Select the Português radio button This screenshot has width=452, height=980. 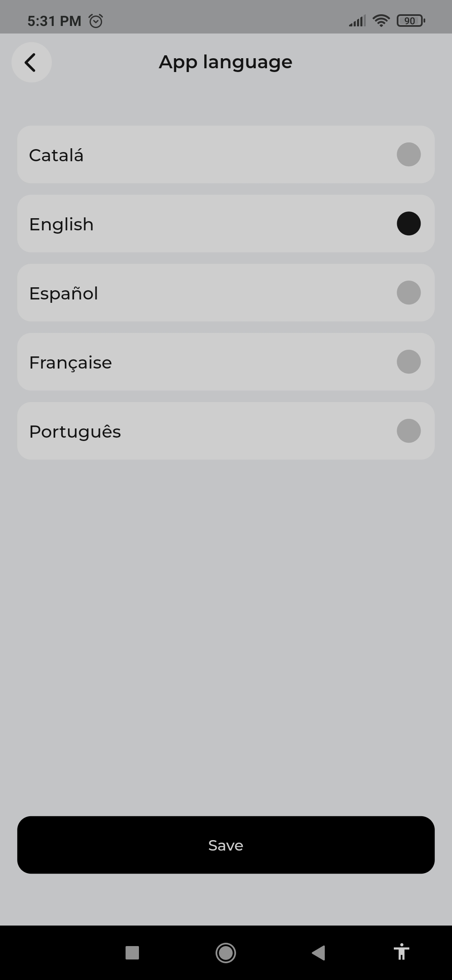click(x=408, y=431)
